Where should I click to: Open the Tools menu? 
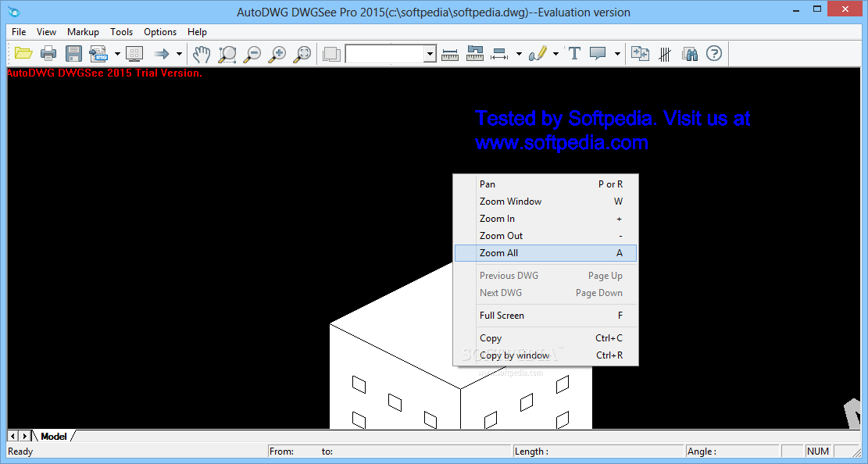121,31
